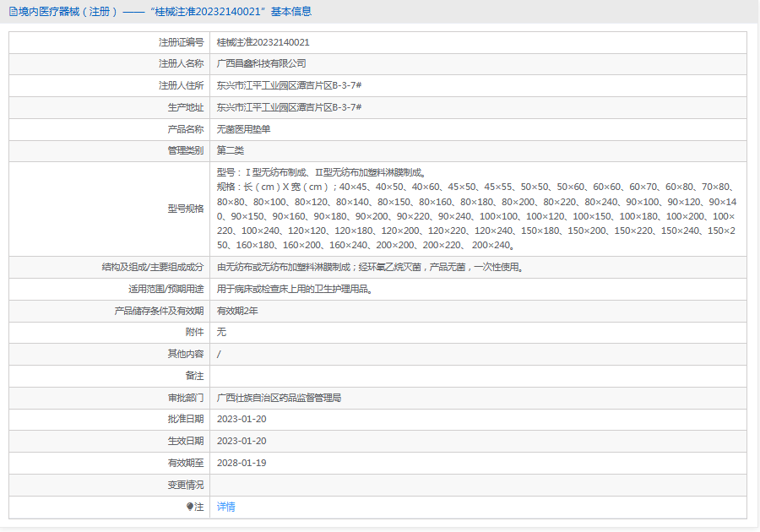Click the 附件 label
Screen dimensions: 760x532
click(x=195, y=332)
